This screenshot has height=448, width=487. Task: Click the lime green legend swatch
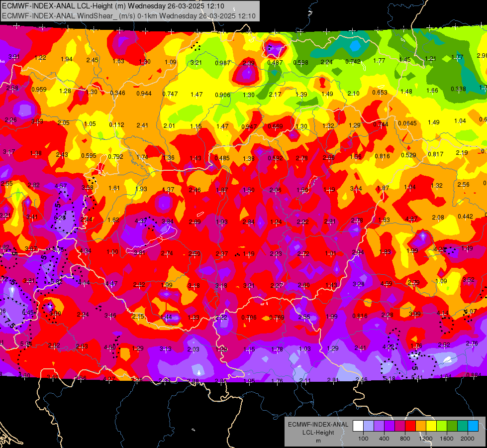[442, 426]
